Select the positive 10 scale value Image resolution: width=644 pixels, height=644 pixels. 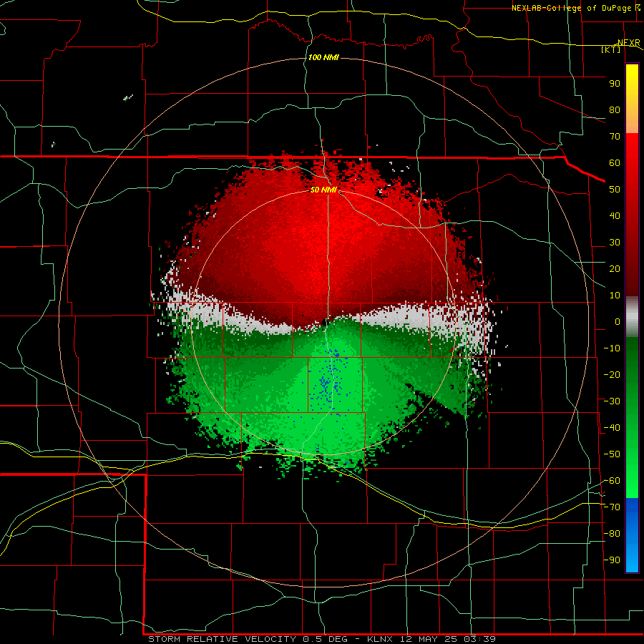(615, 296)
